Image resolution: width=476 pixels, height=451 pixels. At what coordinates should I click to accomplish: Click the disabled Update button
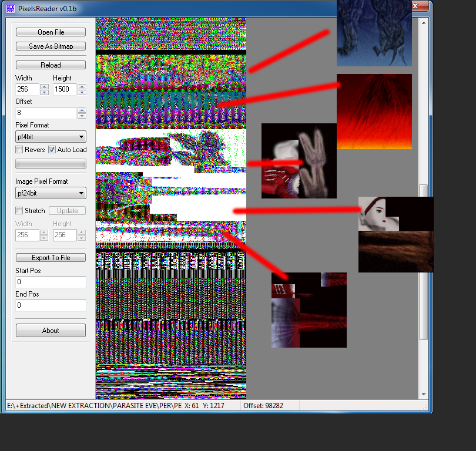pos(68,211)
